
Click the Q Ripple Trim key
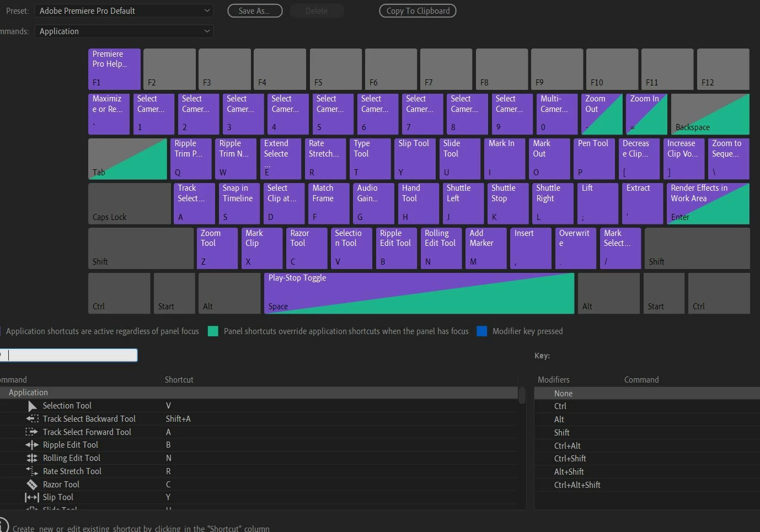191,159
